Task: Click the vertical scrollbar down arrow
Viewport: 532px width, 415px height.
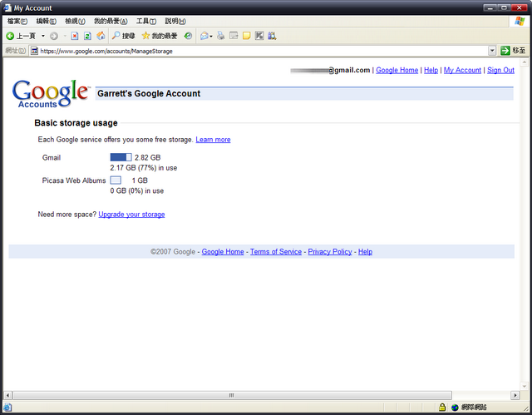Action: 525,387
